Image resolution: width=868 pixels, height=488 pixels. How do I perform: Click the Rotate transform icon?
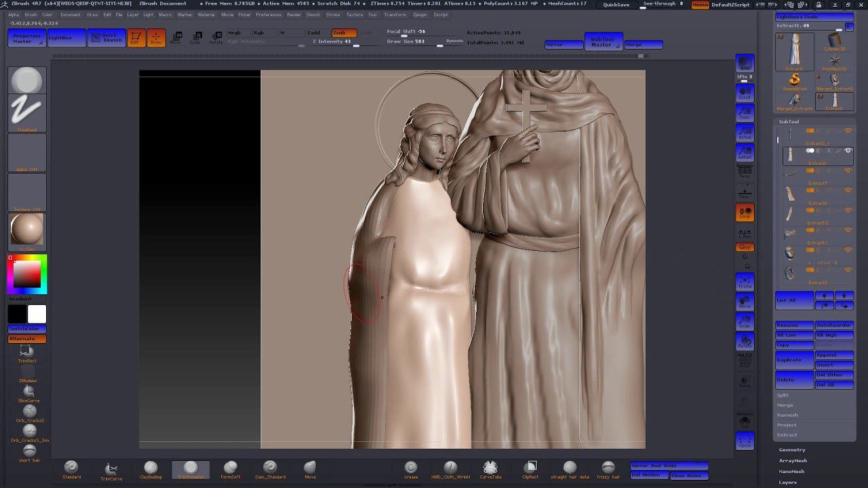pyautogui.click(x=216, y=37)
